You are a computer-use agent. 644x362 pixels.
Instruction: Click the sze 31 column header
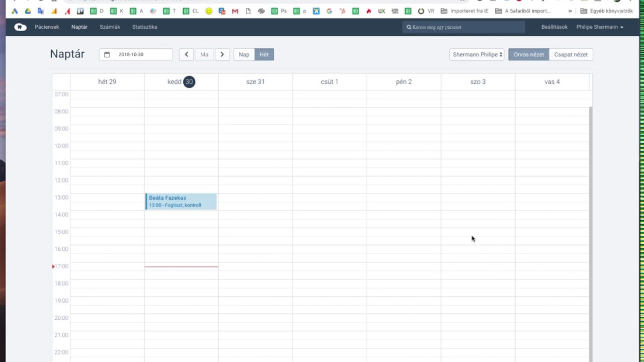[x=256, y=82]
